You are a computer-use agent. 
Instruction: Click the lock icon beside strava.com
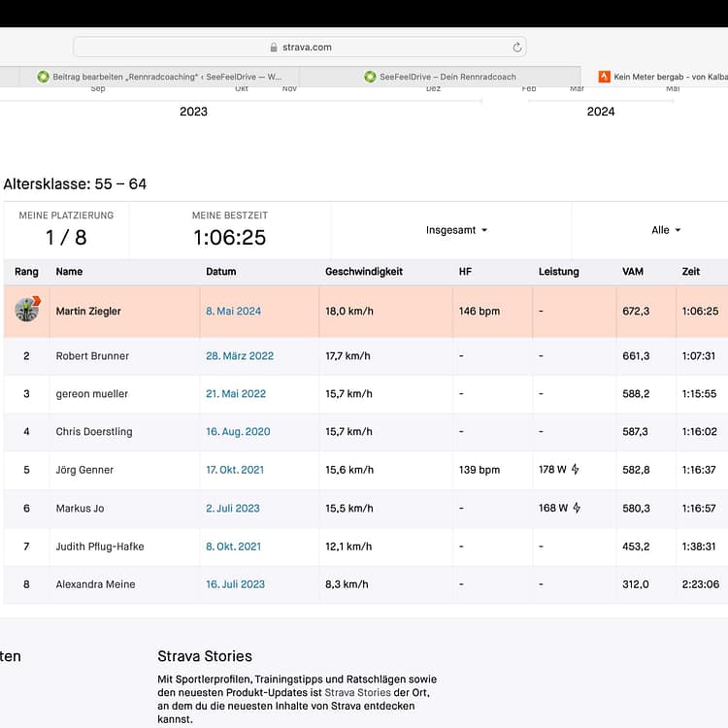[274, 47]
